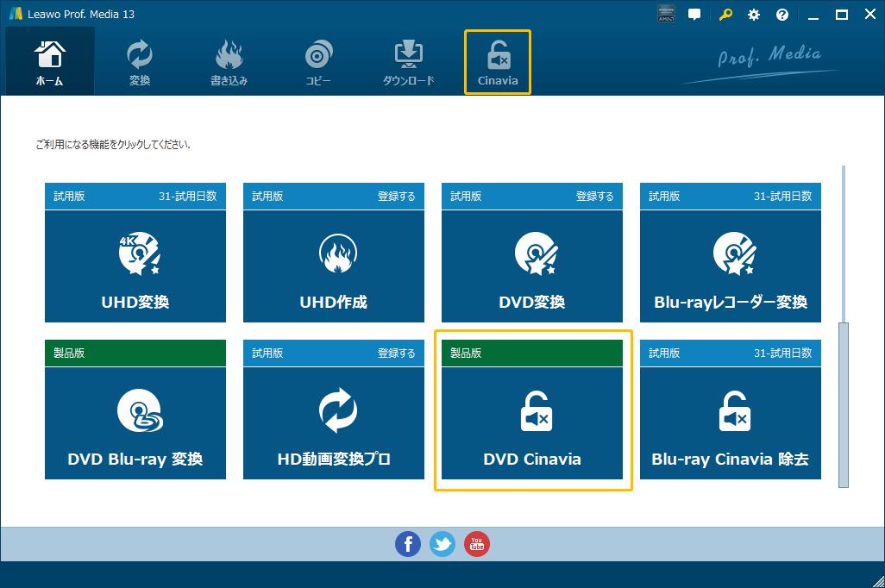Click the key registration icon
The width and height of the screenshot is (885, 588).
coord(725,15)
